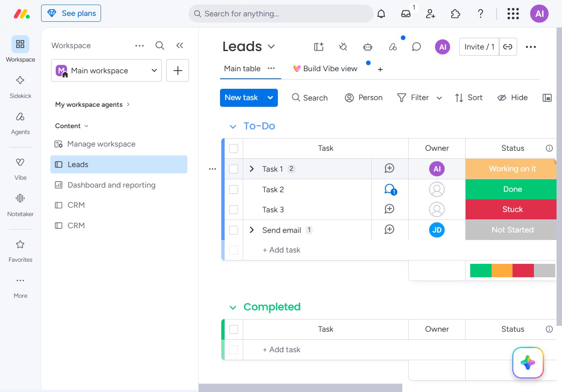
Task: Collapse the Content section
Action: pyautogui.click(x=72, y=126)
